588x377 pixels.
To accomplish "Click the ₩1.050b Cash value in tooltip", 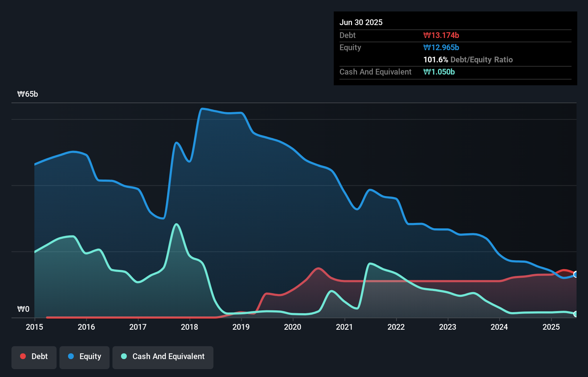I will click(439, 72).
